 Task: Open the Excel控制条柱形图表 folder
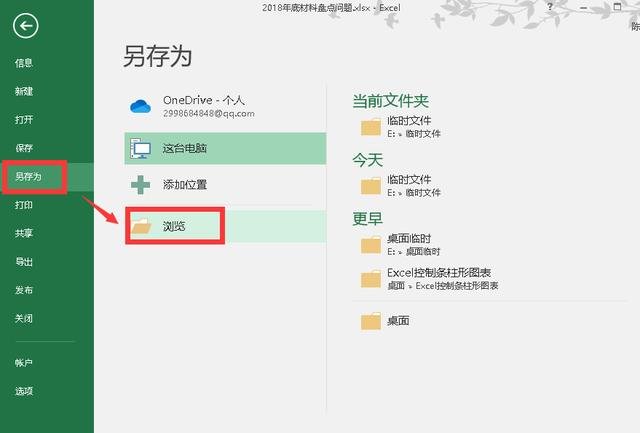point(439,273)
